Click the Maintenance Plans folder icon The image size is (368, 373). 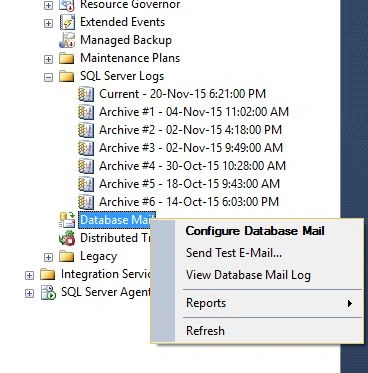(66, 58)
